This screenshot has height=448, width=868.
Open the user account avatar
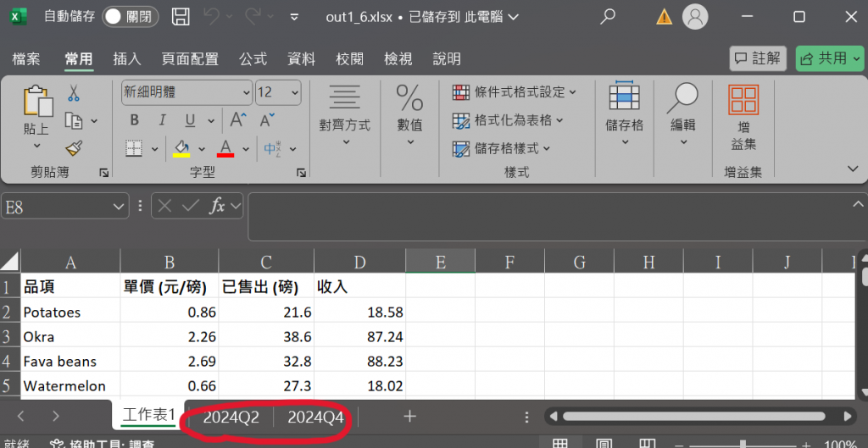(x=695, y=17)
